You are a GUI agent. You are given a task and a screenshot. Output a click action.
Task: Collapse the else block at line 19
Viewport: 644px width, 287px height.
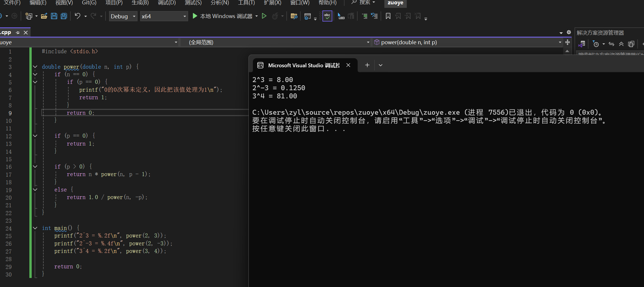[x=35, y=189]
